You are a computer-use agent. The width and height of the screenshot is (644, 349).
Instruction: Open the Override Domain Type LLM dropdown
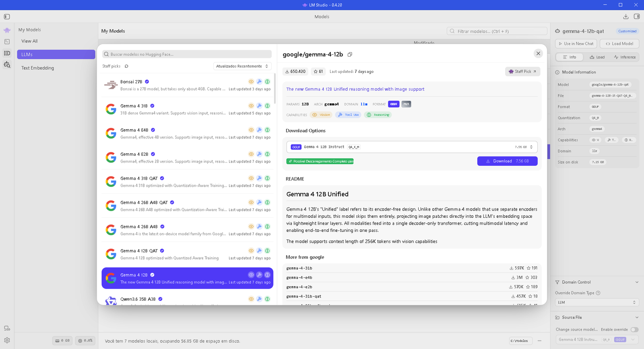pyautogui.click(x=597, y=302)
